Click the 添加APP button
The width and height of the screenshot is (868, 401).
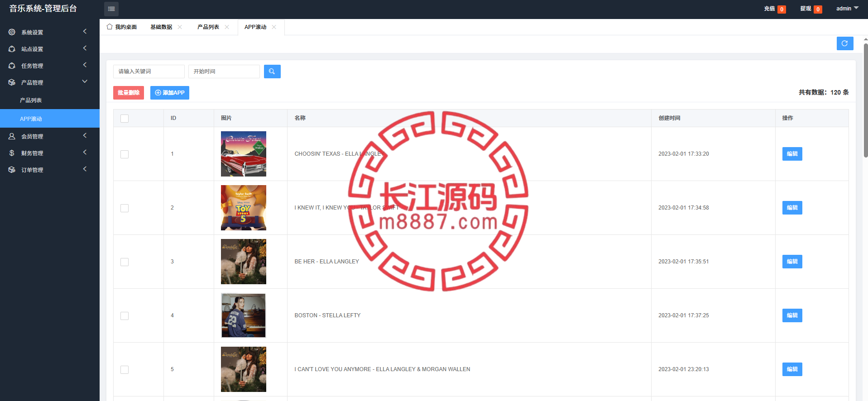click(x=170, y=93)
